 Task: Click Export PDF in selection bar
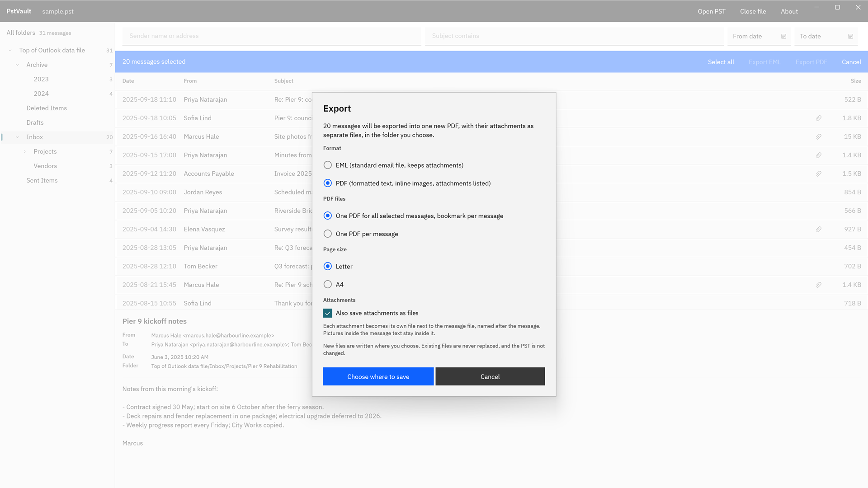(811, 62)
